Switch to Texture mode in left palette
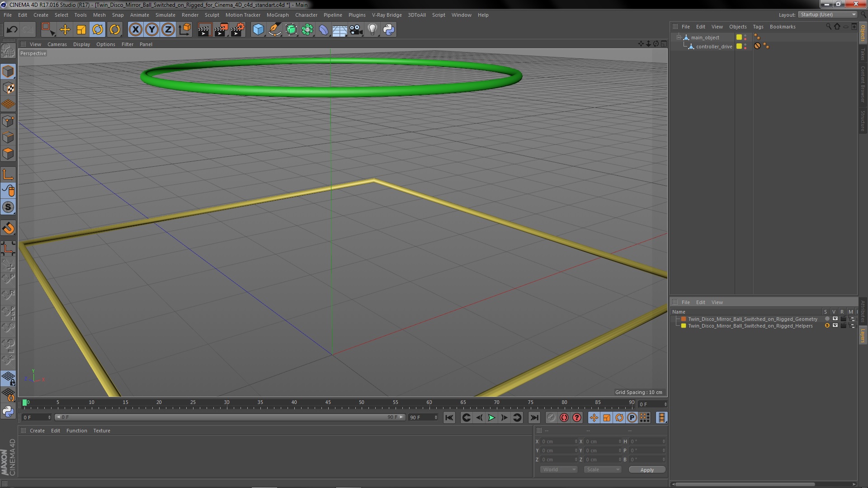 8,88
